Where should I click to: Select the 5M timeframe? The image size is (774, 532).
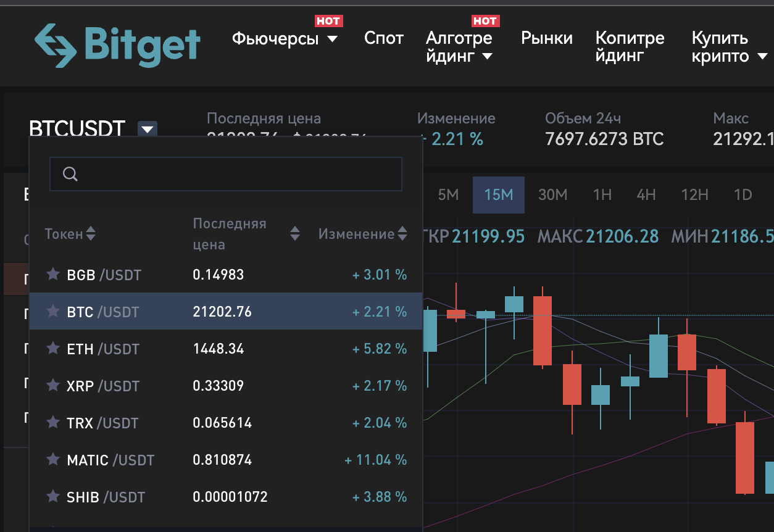[448, 195]
